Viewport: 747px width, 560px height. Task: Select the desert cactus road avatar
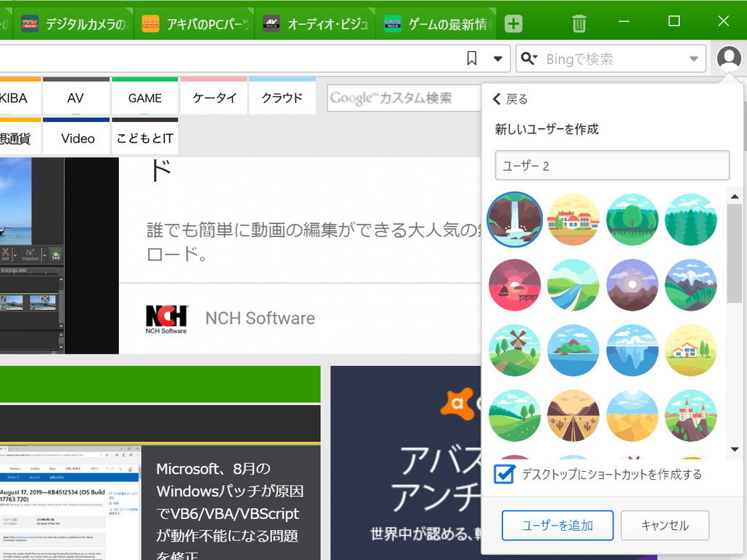(573, 416)
